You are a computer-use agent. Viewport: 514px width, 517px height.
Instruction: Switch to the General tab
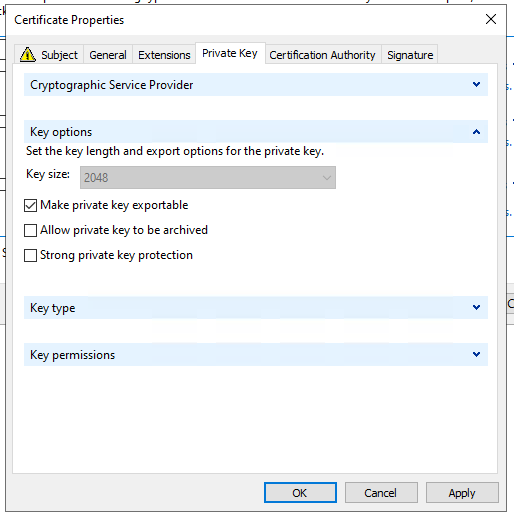[108, 55]
